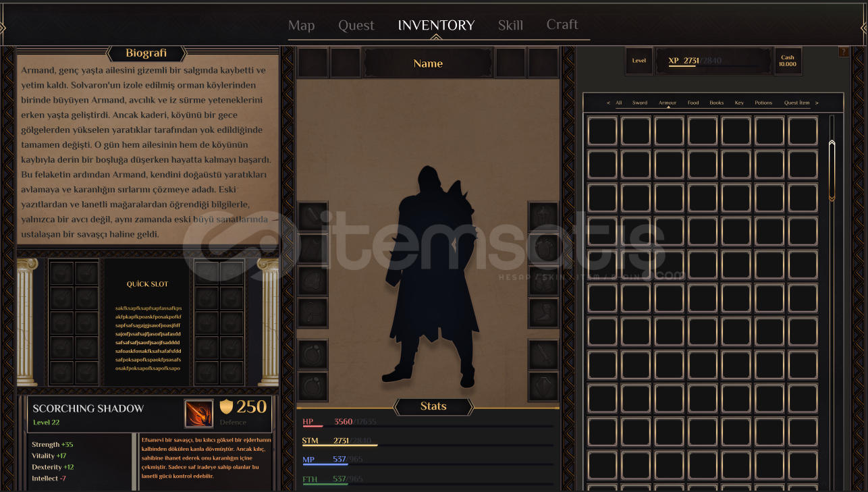
Task: Click the Level box
Action: click(x=639, y=61)
